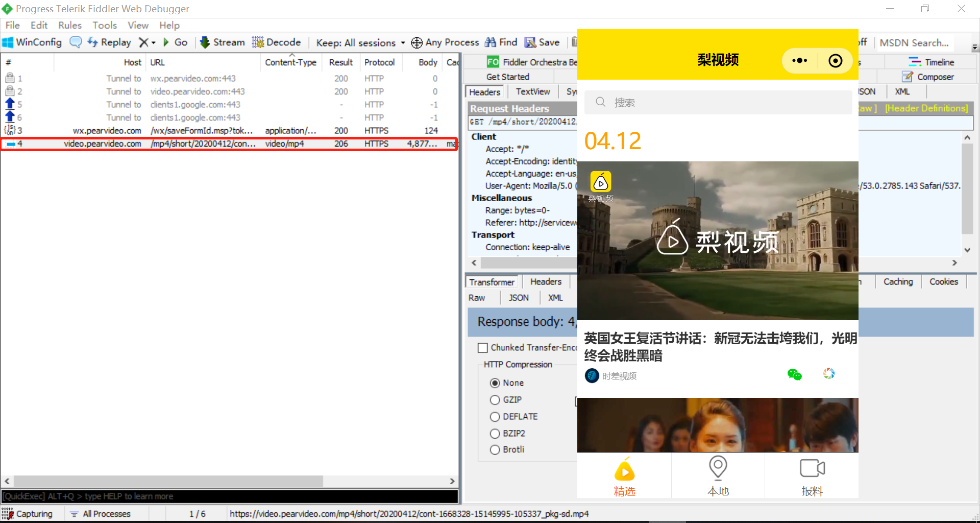Click the search magnifier in 搜索 bar

point(601,102)
